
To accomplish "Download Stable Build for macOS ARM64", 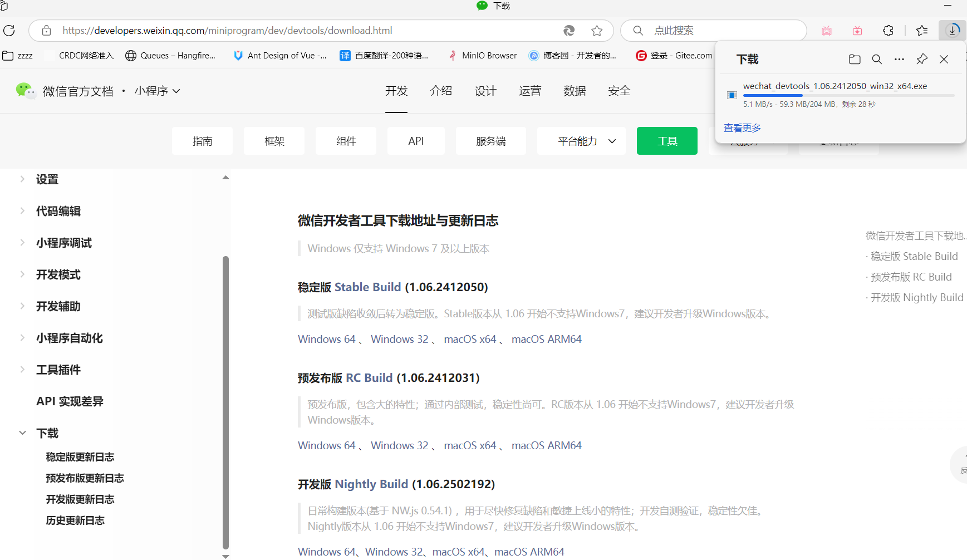I will [546, 339].
